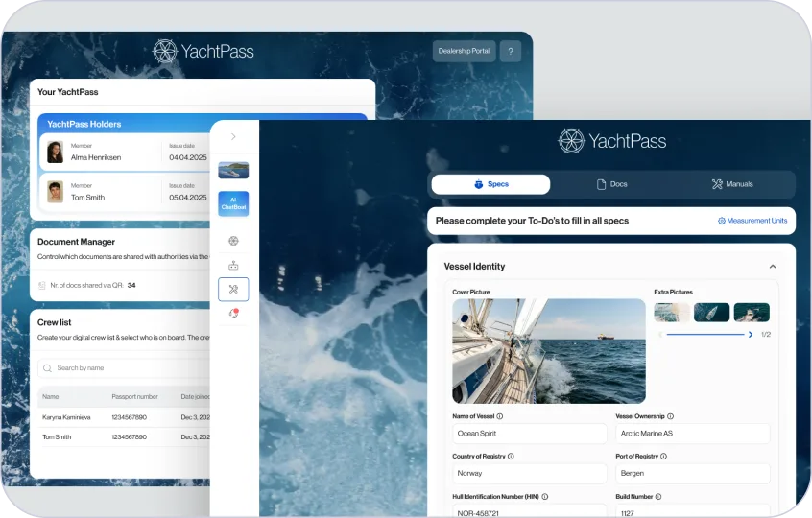The image size is (812, 518).
Task: Edit the HIN field NOR-458721
Action: [530, 510]
